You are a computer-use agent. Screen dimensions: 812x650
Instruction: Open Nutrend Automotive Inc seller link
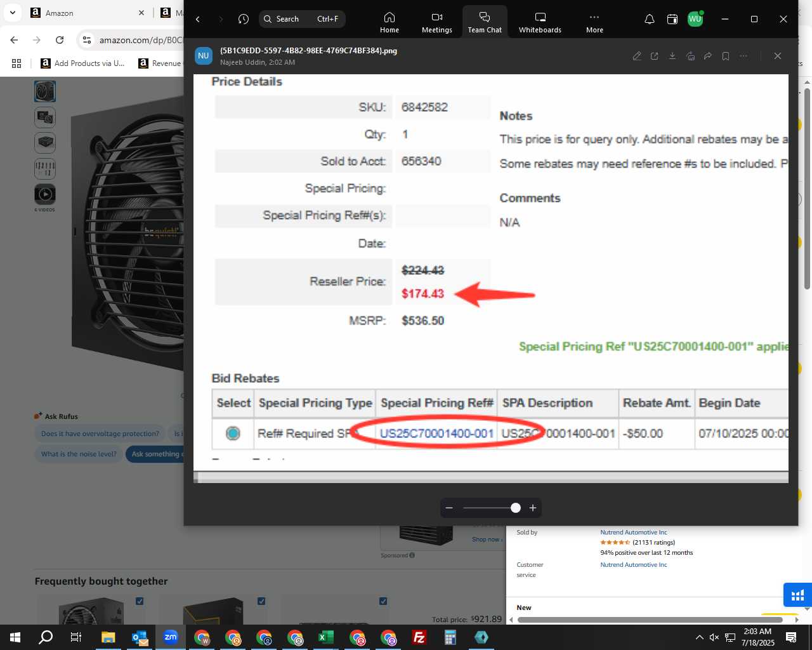[x=634, y=533]
